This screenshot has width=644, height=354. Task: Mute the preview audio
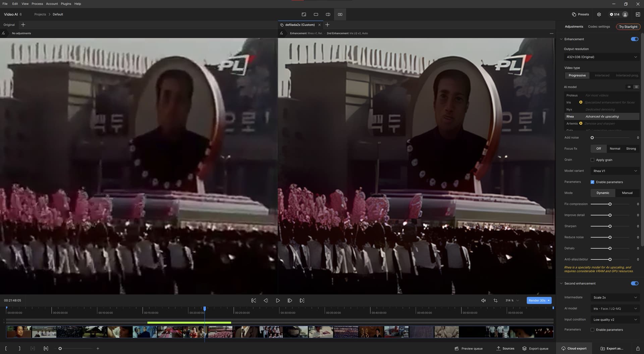(483, 301)
